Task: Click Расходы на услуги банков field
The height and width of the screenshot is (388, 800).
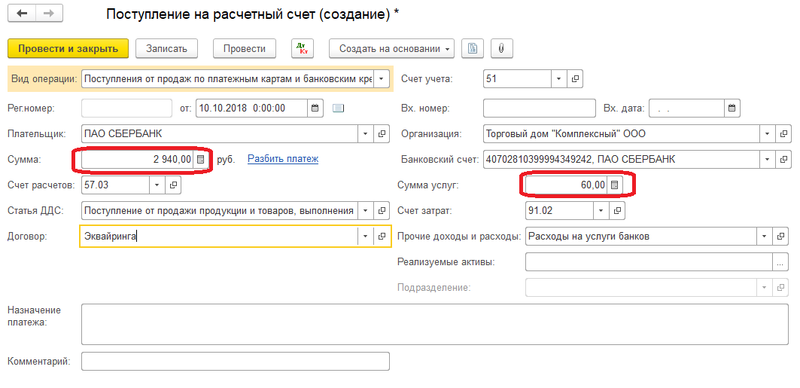Action: 641,236
